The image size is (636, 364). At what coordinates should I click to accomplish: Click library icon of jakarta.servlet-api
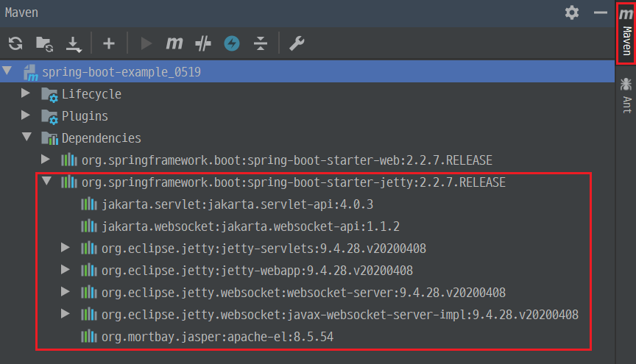pyautogui.click(x=89, y=204)
